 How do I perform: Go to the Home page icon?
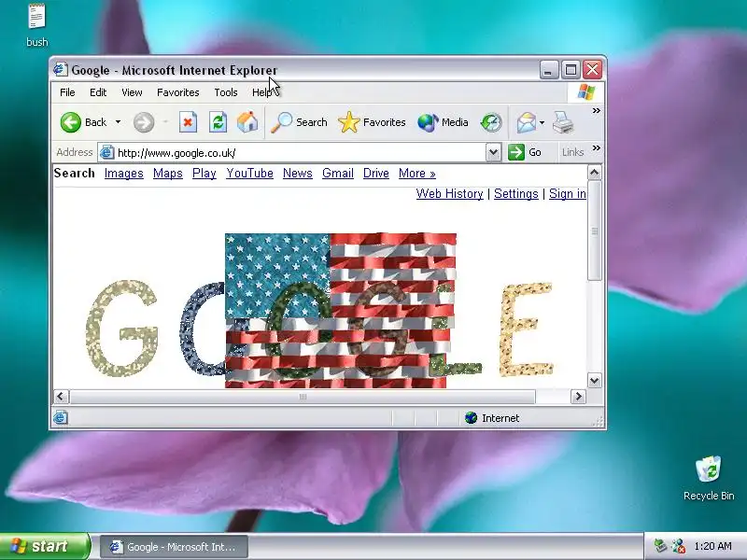[x=247, y=122]
